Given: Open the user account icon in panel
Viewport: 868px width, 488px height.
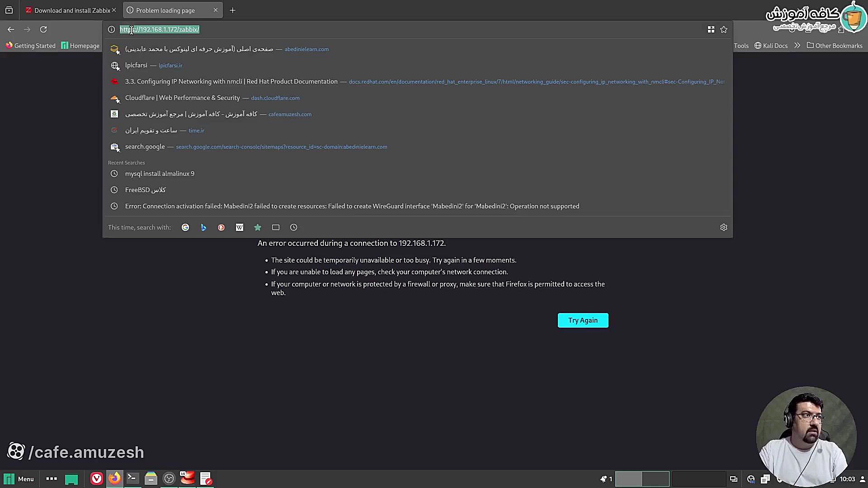Looking at the screenshot, I should (x=862, y=479).
